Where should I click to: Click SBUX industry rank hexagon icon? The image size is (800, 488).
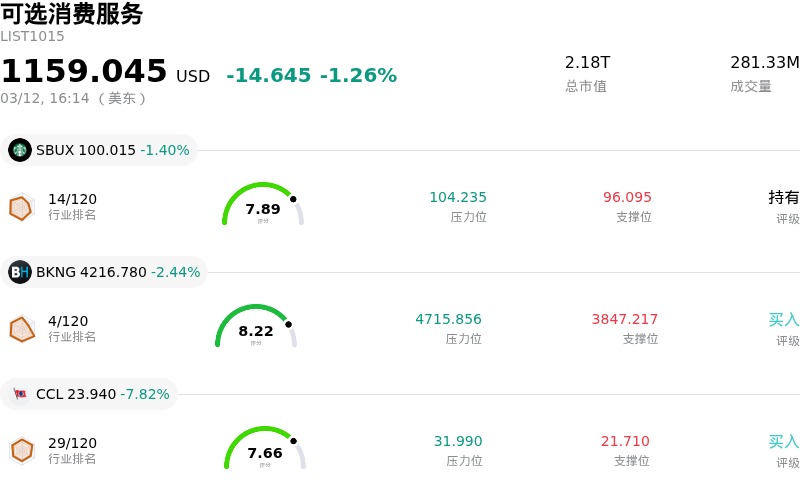(x=21, y=207)
